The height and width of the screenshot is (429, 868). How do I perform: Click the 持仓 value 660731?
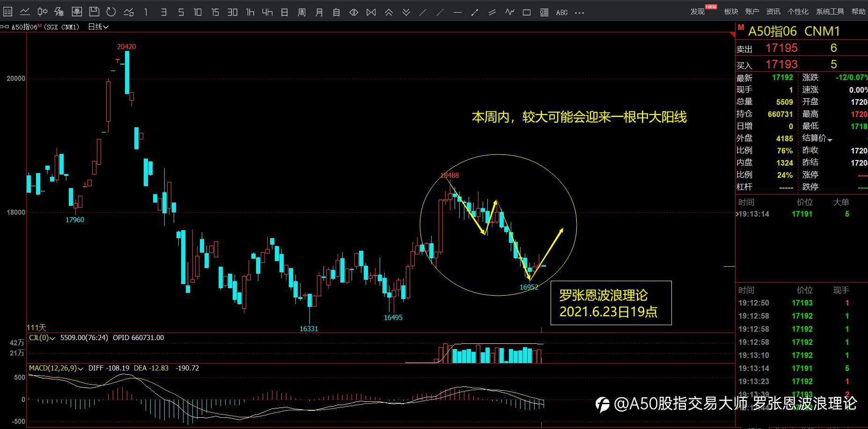coord(780,114)
